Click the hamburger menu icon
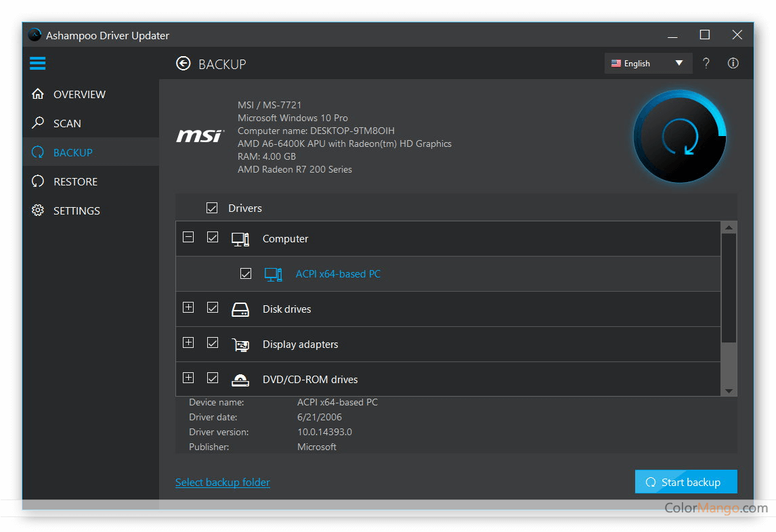Image resolution: width=776 pixels, height=532 pixels. pyautogui.click(x=38, y=64)
